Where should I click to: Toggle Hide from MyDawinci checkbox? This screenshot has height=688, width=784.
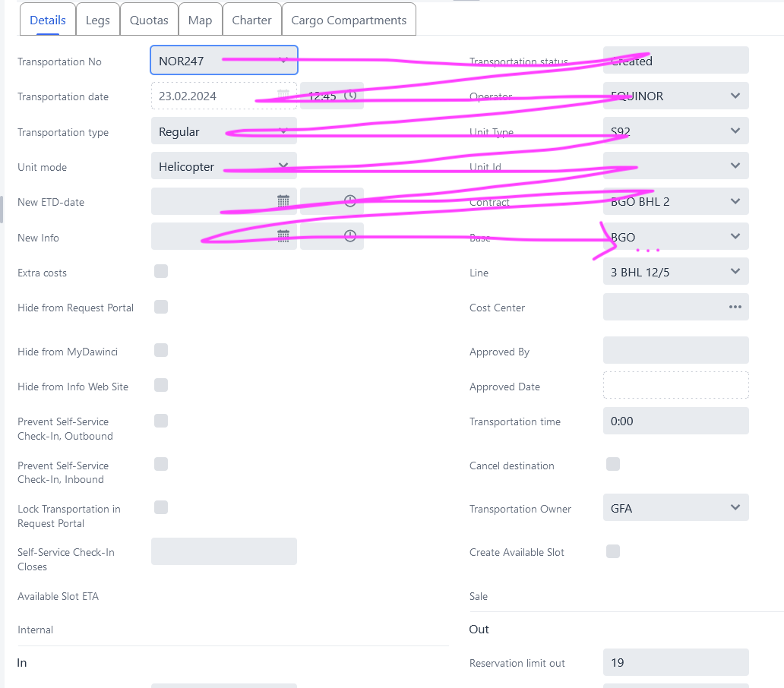click(161, 350)
